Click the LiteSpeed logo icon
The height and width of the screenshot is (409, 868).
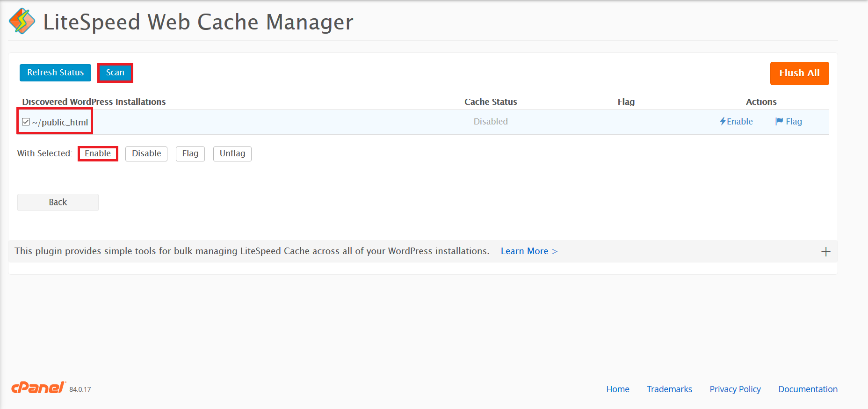22,21
